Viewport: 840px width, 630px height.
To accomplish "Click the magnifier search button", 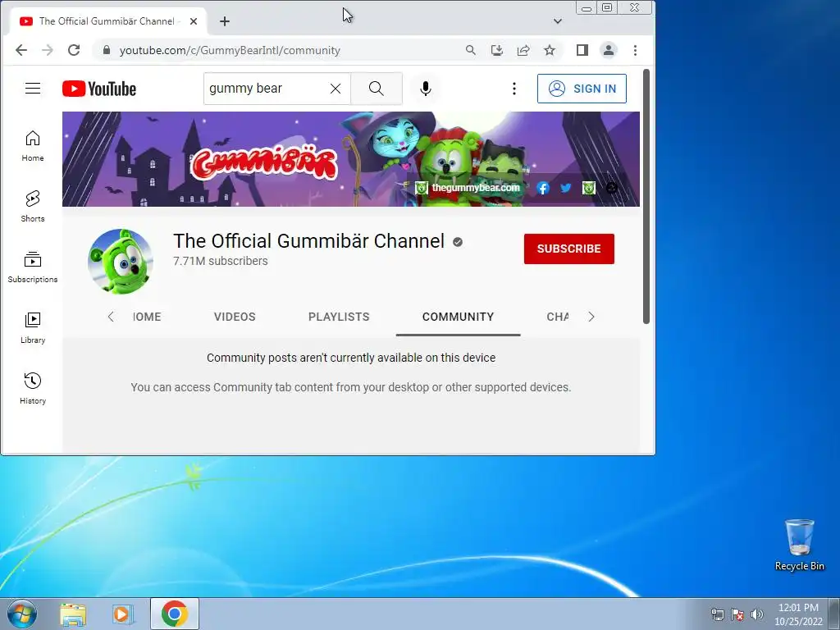I will (376, 89).
